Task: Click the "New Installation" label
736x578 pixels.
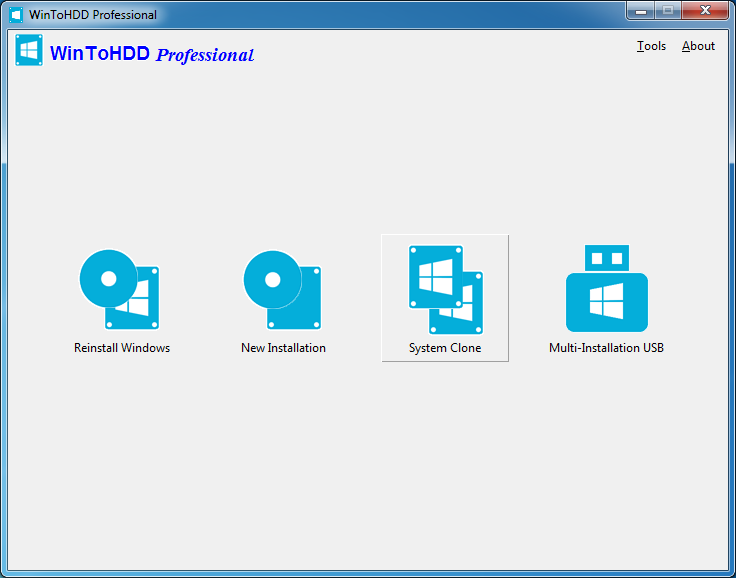Action: pyautogui.click(x=284, y=348)
